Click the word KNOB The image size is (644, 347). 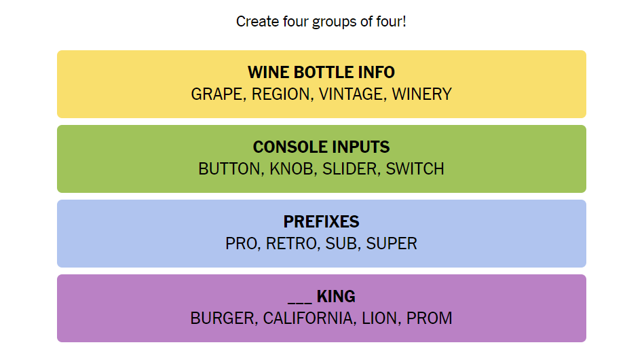point(292,169)
